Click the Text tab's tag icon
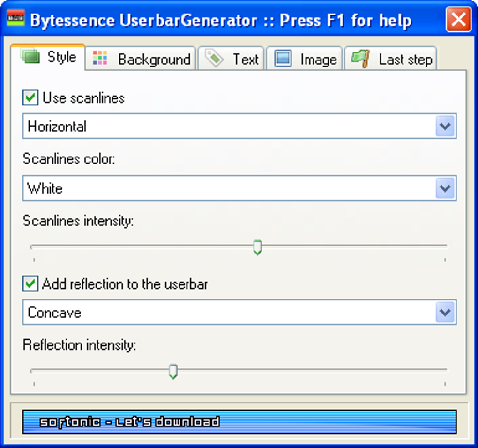 coord(214,59)
